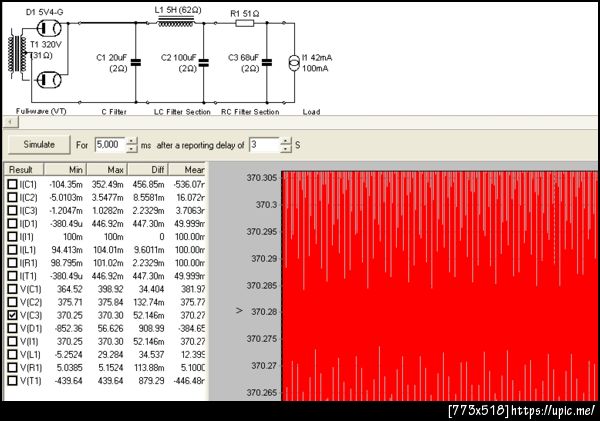Click the V(D1) Min value -852.36
The image size is (600, 421).
click(x=69, y=328)
